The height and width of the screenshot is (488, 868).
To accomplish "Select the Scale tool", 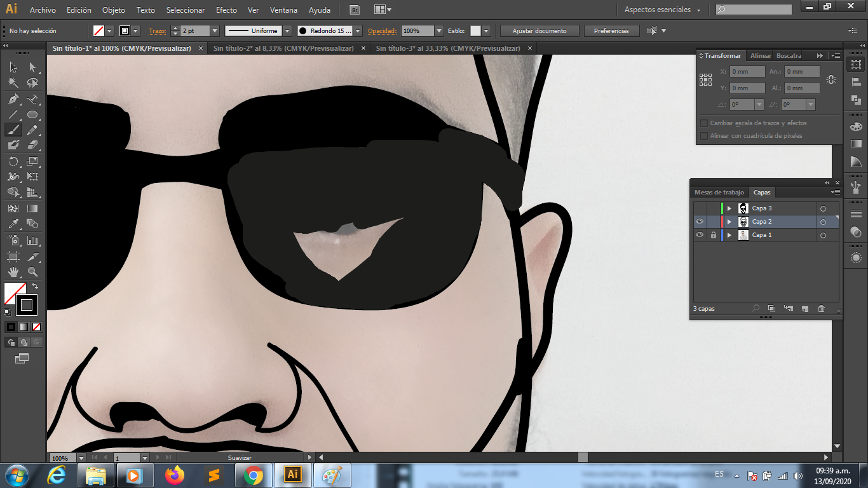I will [32, 161].
